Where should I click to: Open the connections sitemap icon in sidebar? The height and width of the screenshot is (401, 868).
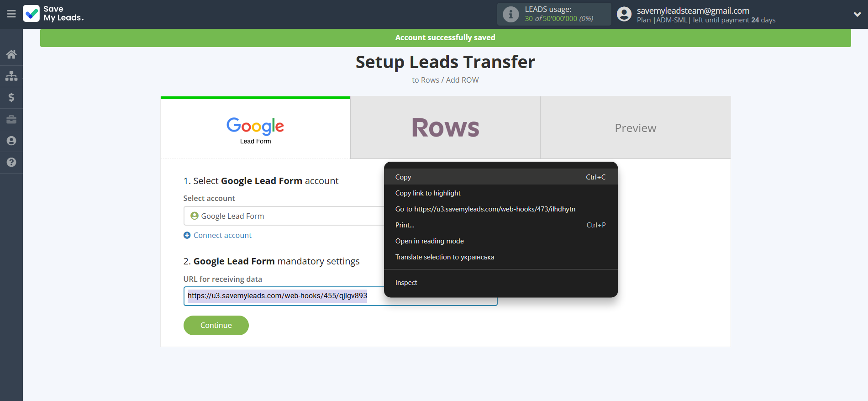coord(11,76)
